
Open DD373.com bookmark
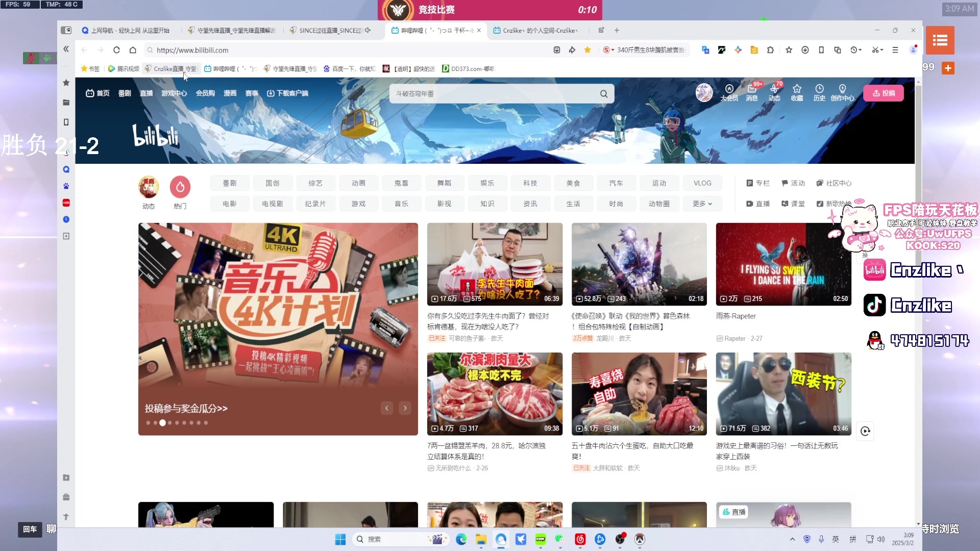click(x=468, y=69)
